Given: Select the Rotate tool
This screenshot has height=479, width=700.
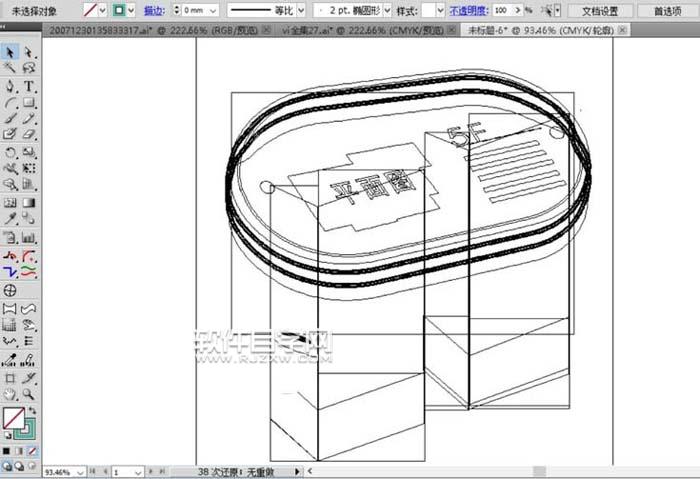Looking at the screenshot, I should [10, 153].
